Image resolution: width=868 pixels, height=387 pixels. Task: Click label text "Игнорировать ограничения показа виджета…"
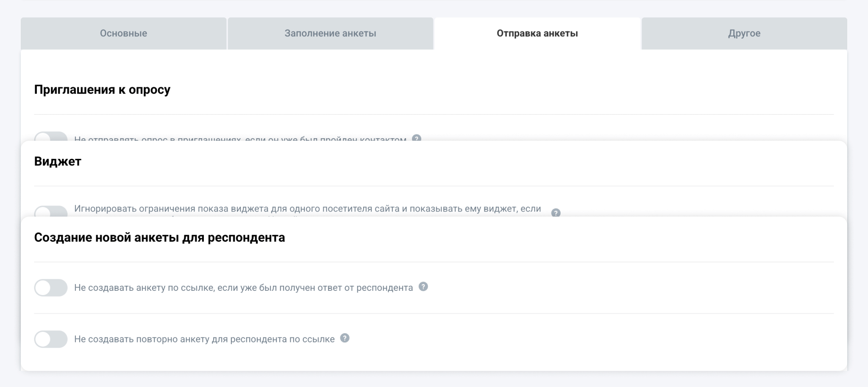tap(307, 209)
